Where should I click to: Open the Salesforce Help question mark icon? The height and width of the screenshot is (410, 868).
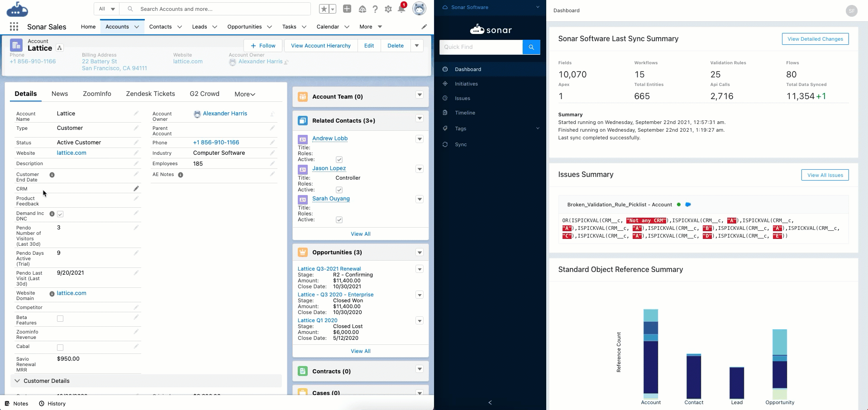[x=375, y=9]
